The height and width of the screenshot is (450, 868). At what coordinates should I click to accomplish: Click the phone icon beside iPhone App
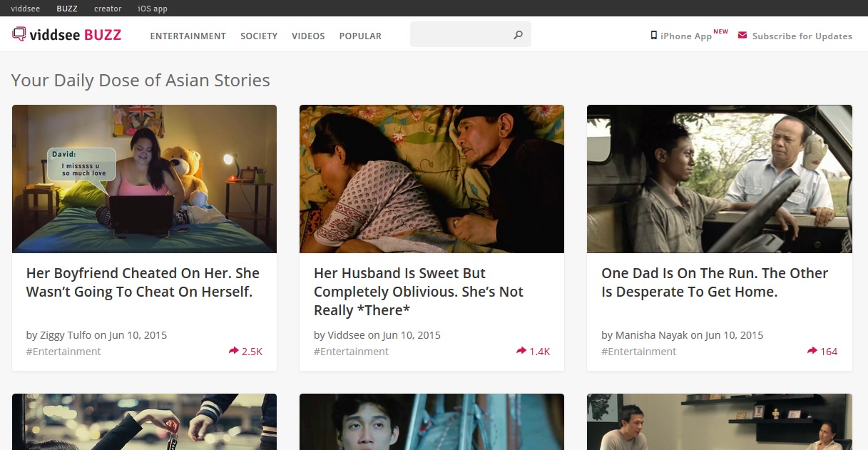click(x=653, y=34)
